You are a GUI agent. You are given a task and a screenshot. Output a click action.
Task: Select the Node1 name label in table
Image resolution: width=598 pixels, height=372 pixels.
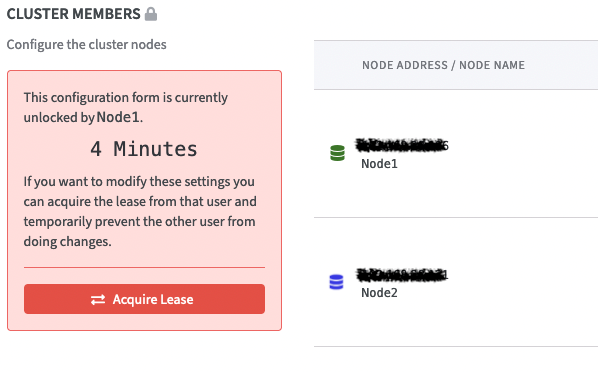coord(379,164)
